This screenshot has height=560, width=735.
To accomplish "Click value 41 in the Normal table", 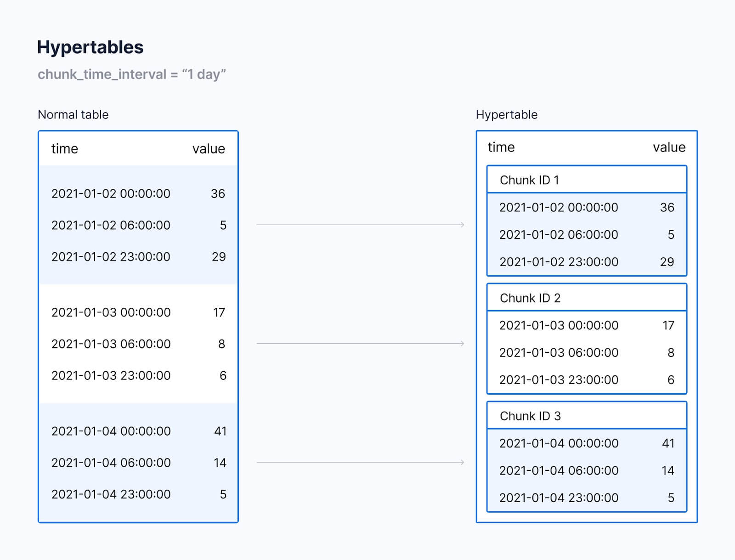I will (x=220, y=431).
